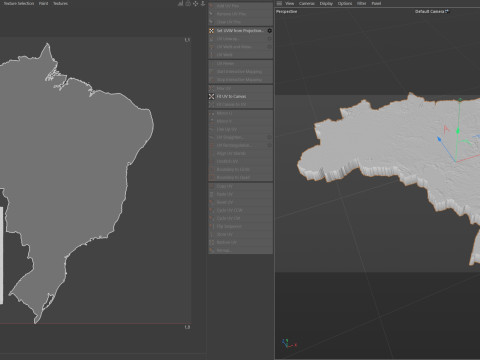Click the Max UV command

pos(240,88)
